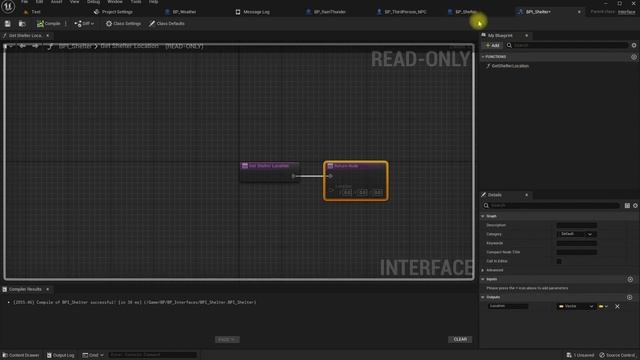Close the Get Shelter Location graph tab

coord(47,36)
